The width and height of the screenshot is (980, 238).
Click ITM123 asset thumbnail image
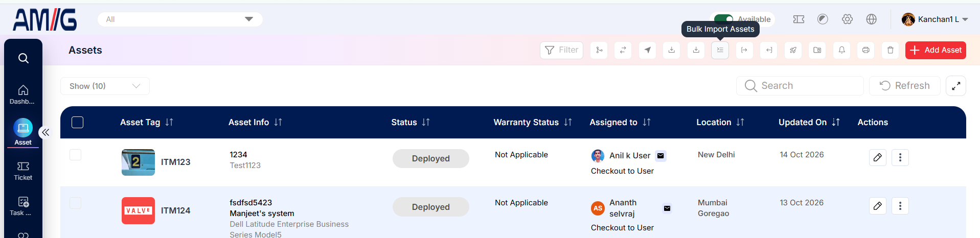138,162
